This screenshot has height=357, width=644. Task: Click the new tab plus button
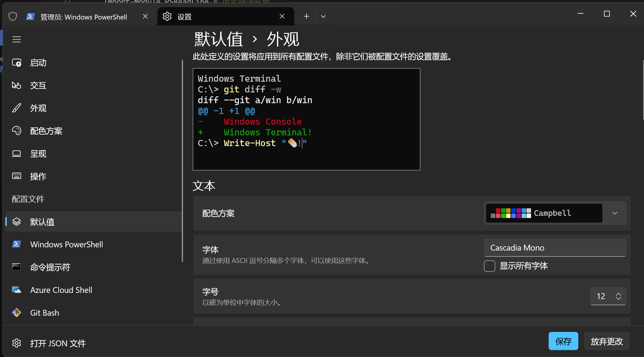click(306, 16)
